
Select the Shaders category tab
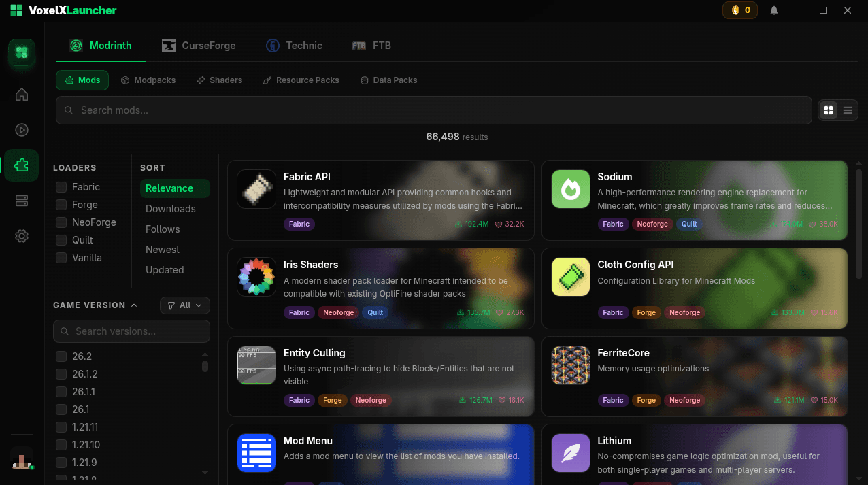[219, 80]
